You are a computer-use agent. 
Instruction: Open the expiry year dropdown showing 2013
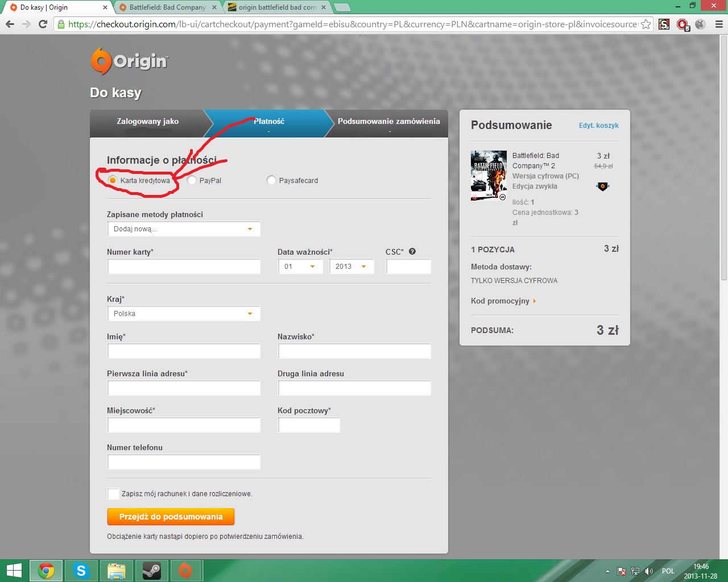click(x=351, y=267)
